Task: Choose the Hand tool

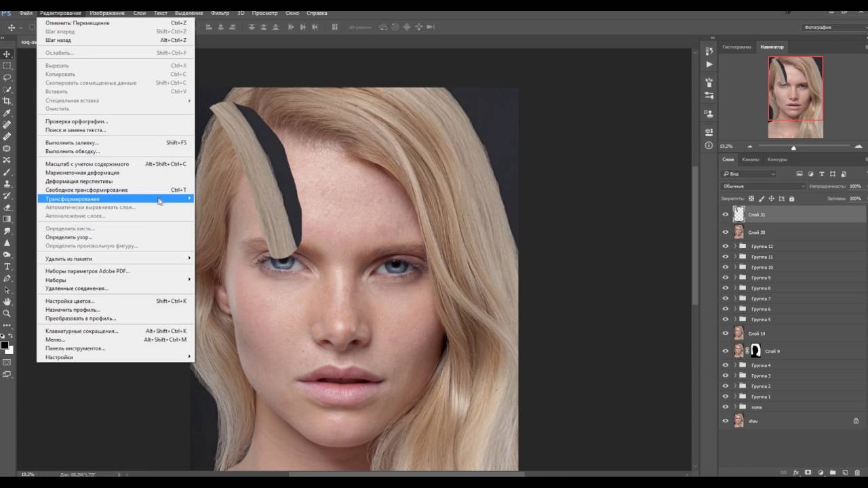Action: (x=7, y=302)
